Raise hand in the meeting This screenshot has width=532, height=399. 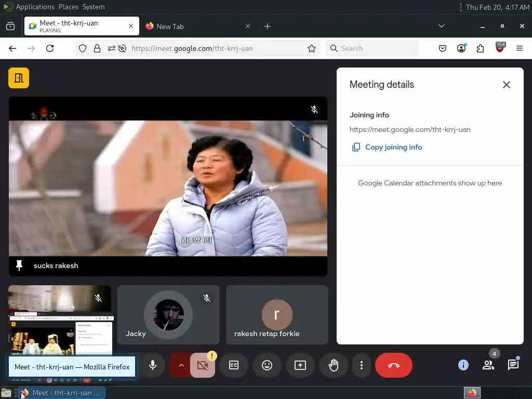[334, 365]
